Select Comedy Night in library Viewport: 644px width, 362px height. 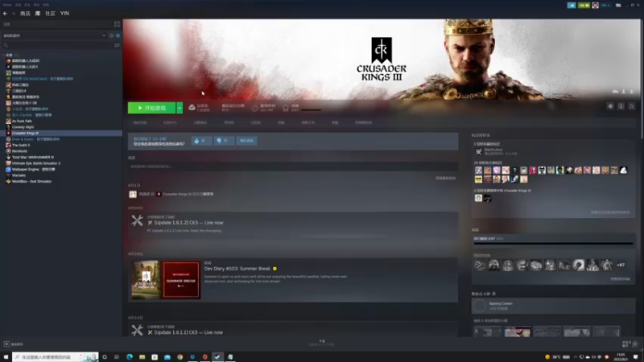click(x=23, y=127)
